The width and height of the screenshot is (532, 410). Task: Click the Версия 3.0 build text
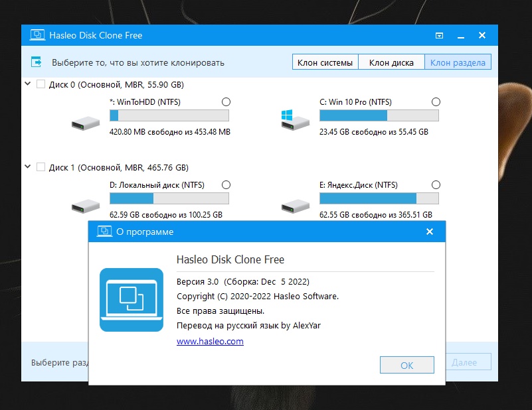tap(243, 281)
